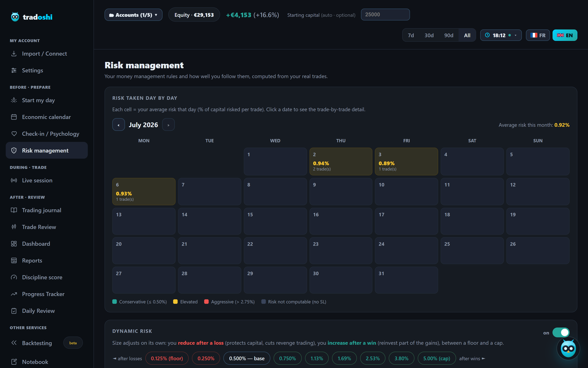The height and width of the screenshot is (368, 588).
Task: Click the Starting capital input field
Action: tap(385, 15)
